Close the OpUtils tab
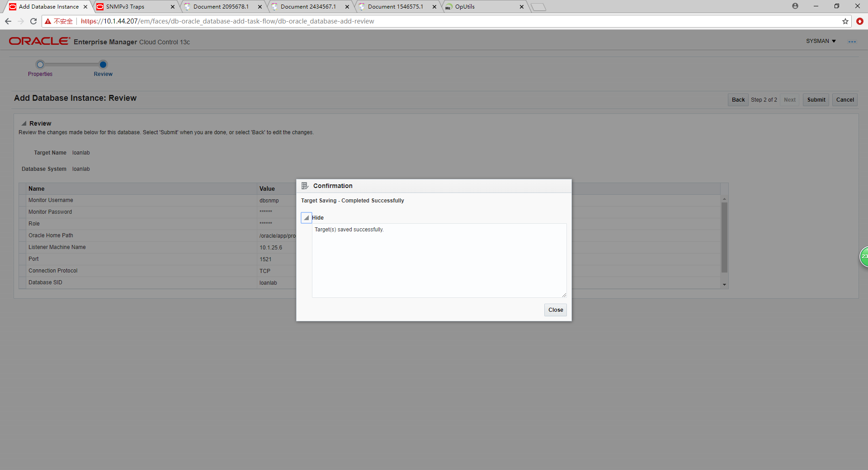The image size is (868, 470). (x=521, y=7)
